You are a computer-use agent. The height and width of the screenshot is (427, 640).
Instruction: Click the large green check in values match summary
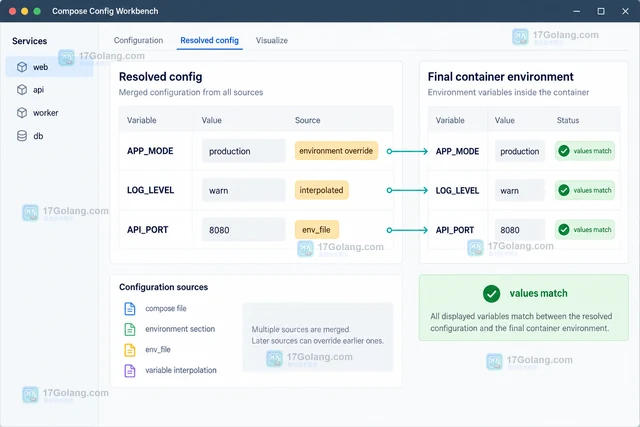pyautogui.click(x=491, y=294)
